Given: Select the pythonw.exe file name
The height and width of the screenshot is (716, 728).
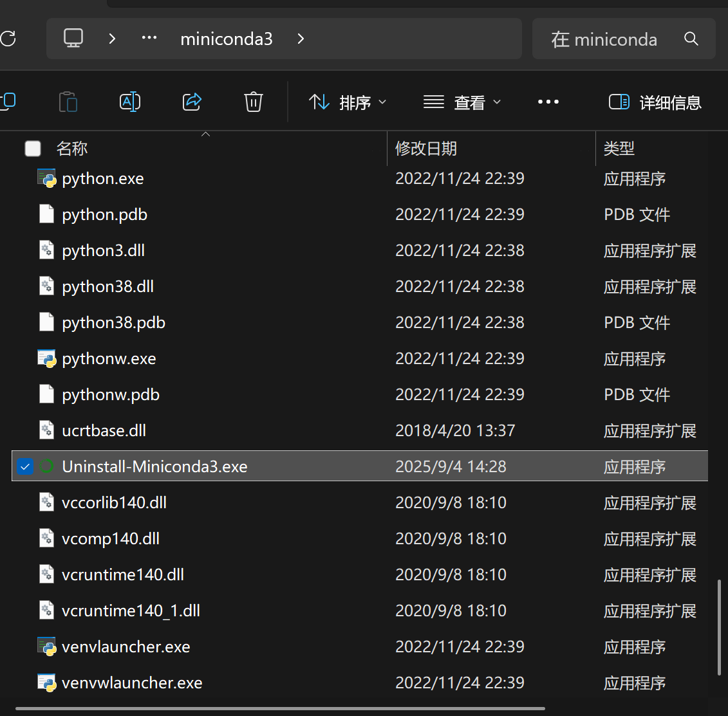Looking at the screenshot, I should [x=109, y=359].
